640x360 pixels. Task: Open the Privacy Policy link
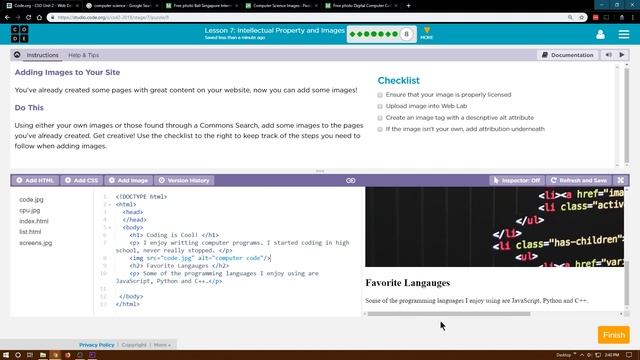point(97,345)
